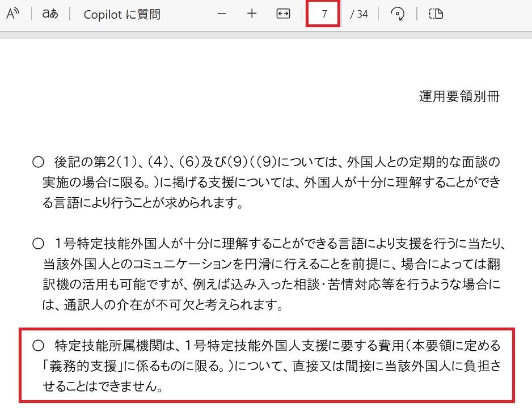Click the bullet circle before 1号特定技能外国人が十分に
Viewport: 532px width, 412px height.
[x=38, y=244]
